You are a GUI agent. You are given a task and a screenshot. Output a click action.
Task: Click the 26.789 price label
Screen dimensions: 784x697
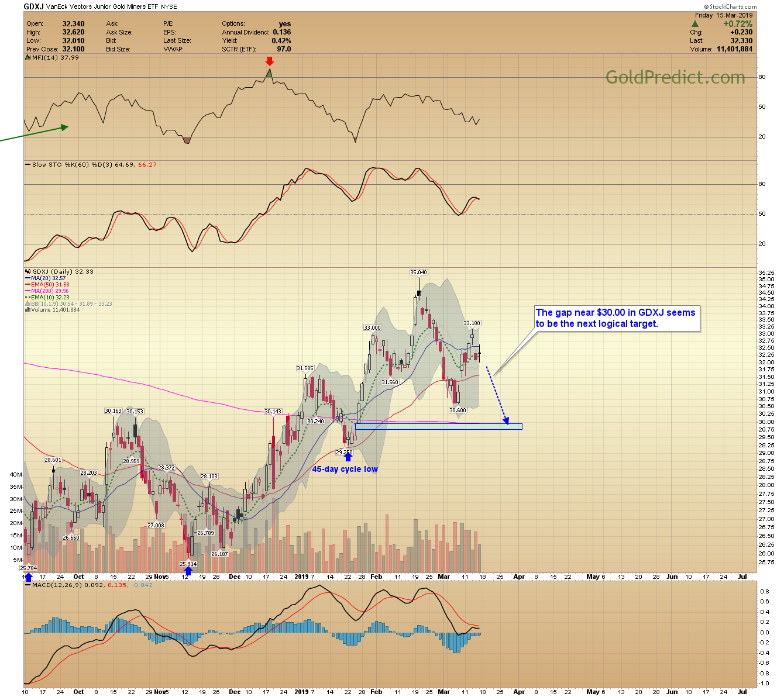pyautogui.click(x=205, y=533)
